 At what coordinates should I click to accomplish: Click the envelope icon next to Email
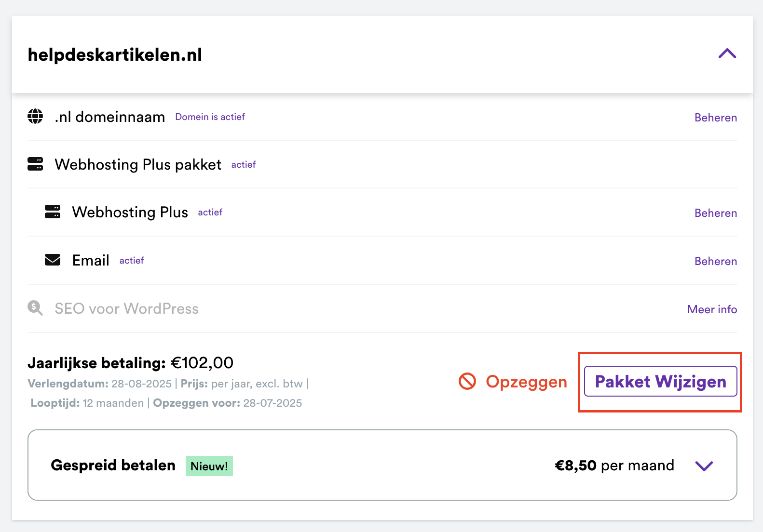[53, 260]
